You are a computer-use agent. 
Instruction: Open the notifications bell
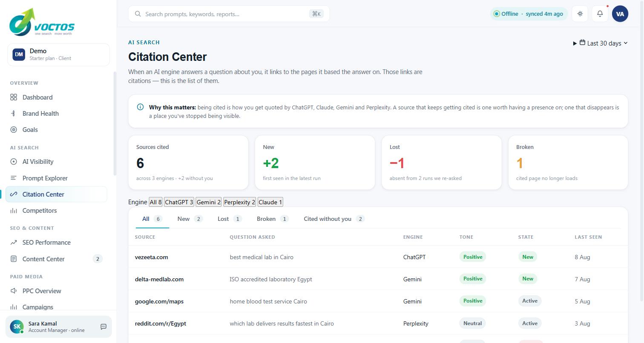[x=600, y=14]
